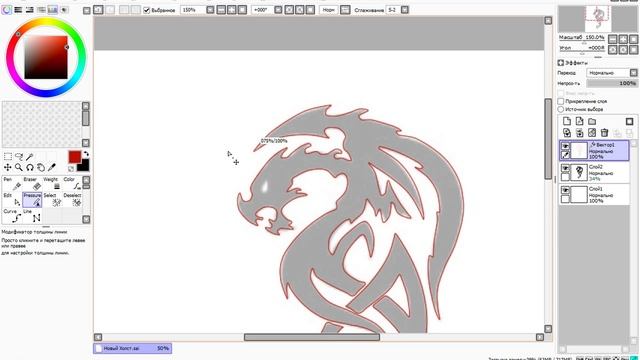This screenshot has width=640, height=360.
Task: Zoom out using navigator minus button
Action: 613,39
